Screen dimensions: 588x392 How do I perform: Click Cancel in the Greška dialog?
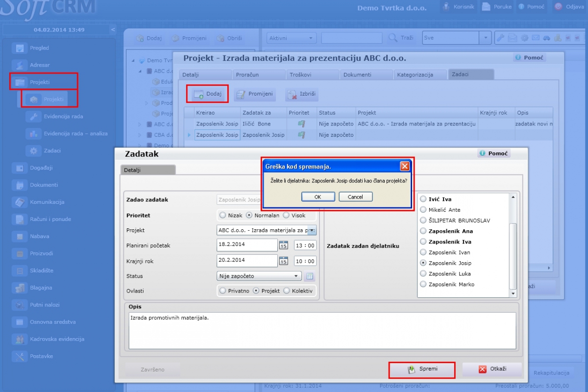coord(356,196)
